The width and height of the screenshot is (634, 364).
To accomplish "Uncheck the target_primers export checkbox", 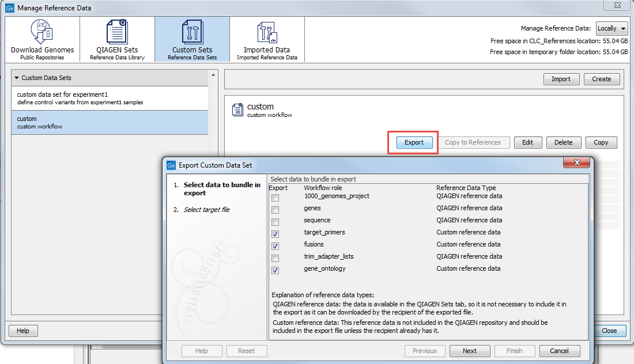I will click(x=275, y=234).
